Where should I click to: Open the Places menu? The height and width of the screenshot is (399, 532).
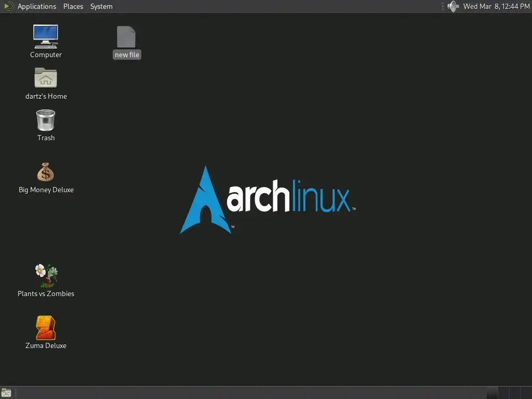73,6
